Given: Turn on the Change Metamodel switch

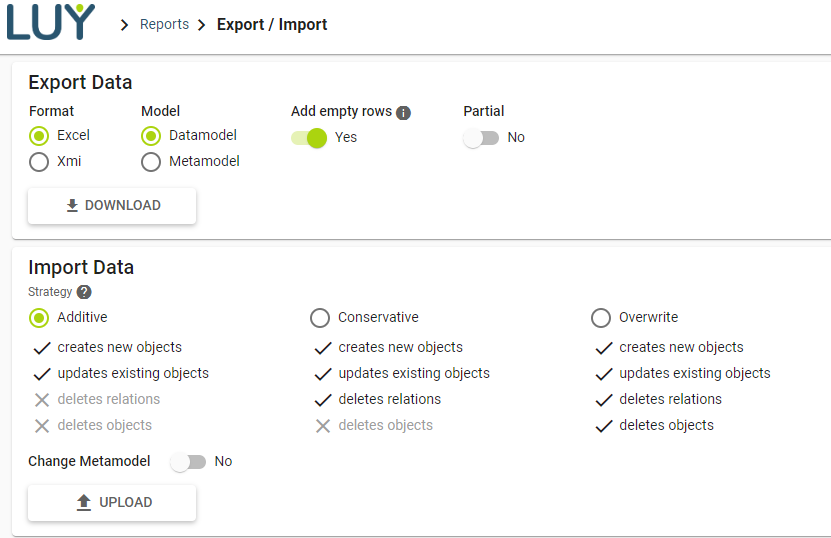Looking at the screenshot, I should click(188, 462).
